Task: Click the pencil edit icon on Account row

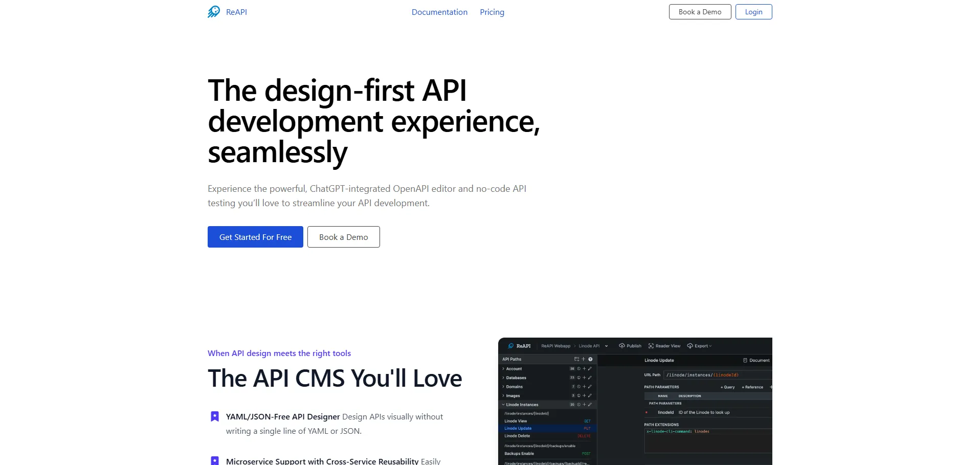Action: [x=590, y=369]
